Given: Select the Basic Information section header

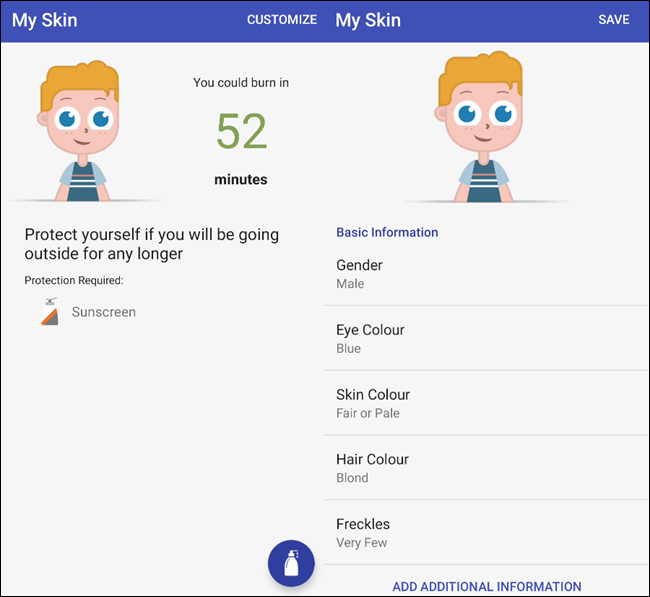Looking at the screenshot, I should pos(387,232).
